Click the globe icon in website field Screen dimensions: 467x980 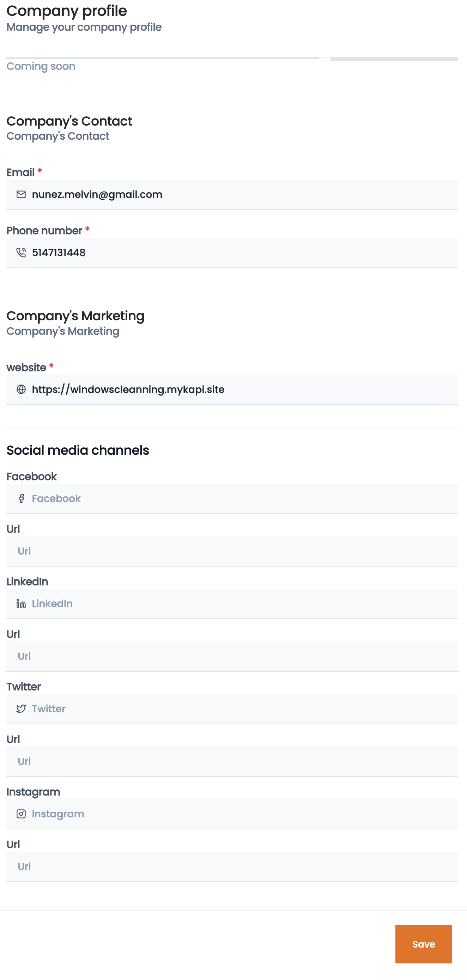[21, 389]
